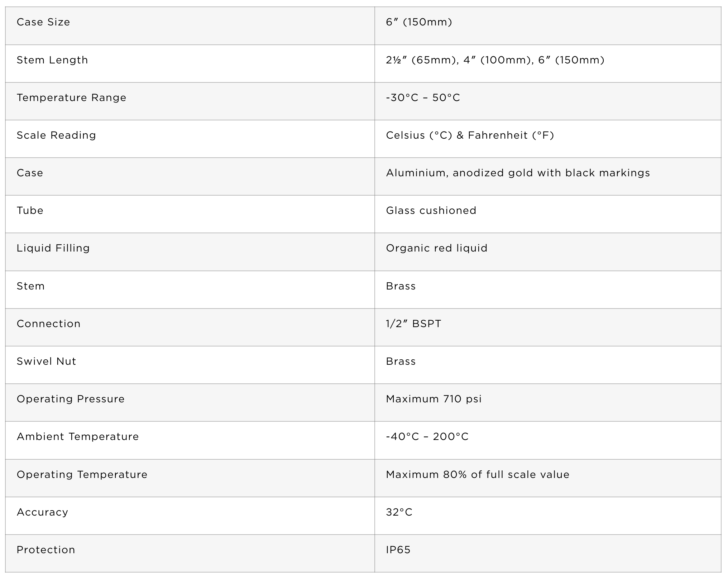
Task: Select the 6″ (150mm) case size value
Action: coord(419,22)
